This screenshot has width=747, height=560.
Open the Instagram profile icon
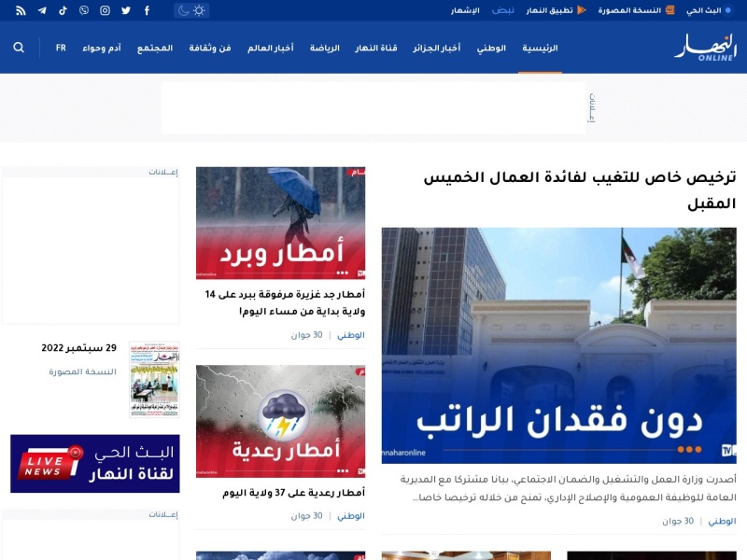pos(105,10)
